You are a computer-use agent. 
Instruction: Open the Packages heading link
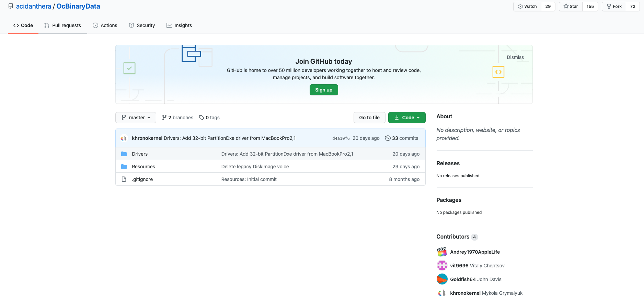[x=449, y=200]
